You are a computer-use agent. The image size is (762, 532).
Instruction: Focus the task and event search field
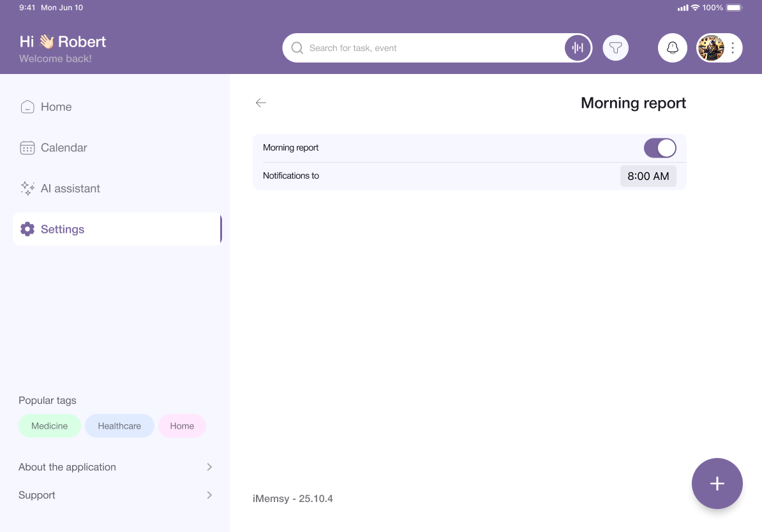[428, 48]
